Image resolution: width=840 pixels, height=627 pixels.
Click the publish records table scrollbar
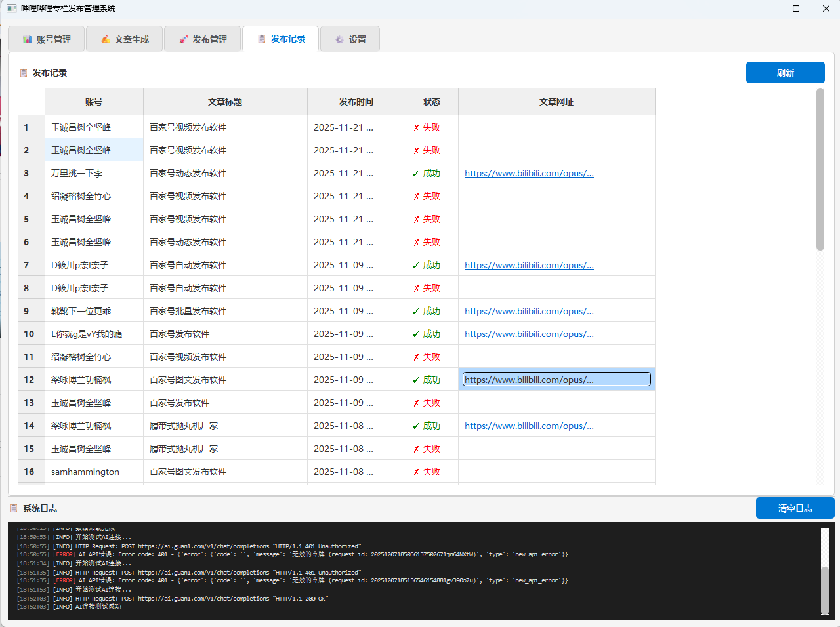pyautogui.click(x=820, y=169)
